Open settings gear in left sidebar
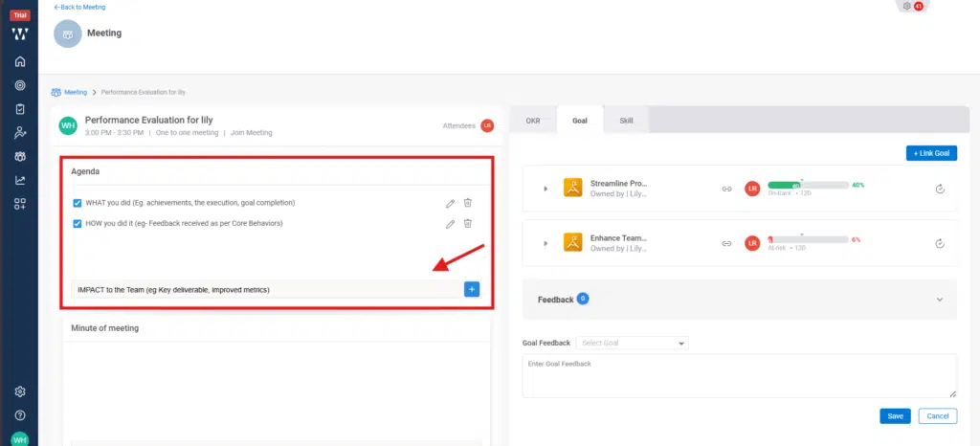The width and height of the screenshot is (980, 446). coord(19,391)
